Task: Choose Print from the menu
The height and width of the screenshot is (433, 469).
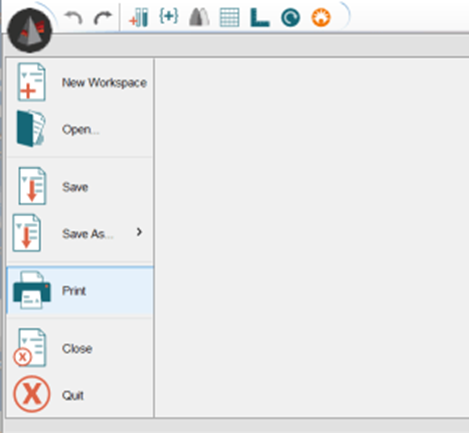Action: point(80,290)
